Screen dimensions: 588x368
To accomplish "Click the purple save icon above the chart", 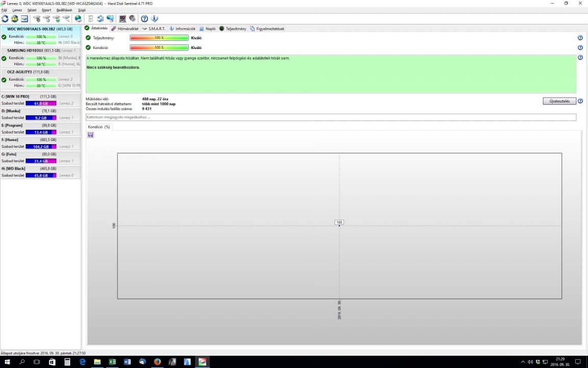I will coord(90,135).
